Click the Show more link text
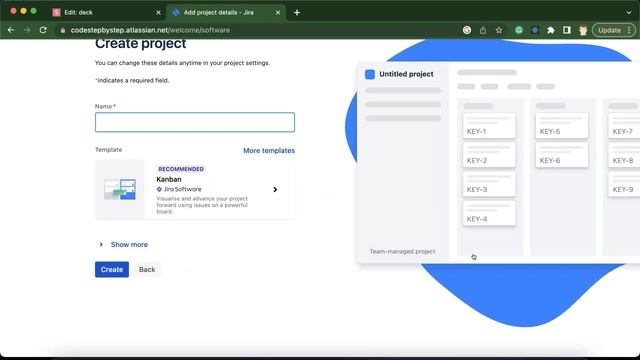640x360 pixels. pyautogui.click(x=129, y=244)
